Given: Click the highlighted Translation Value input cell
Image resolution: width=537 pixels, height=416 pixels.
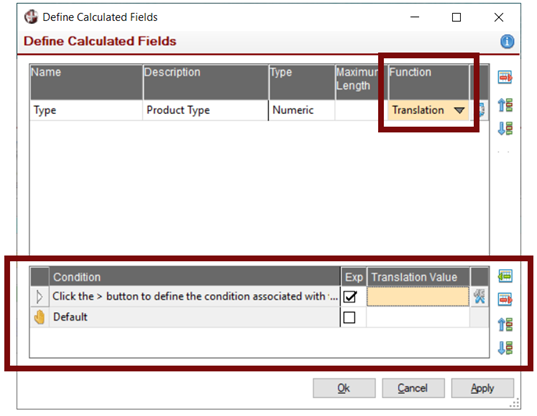Looking at the screenshot, I should [418, 297].
